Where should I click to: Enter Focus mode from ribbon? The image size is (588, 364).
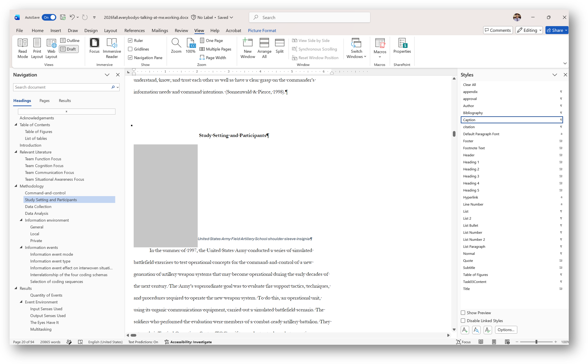[94, 46]
